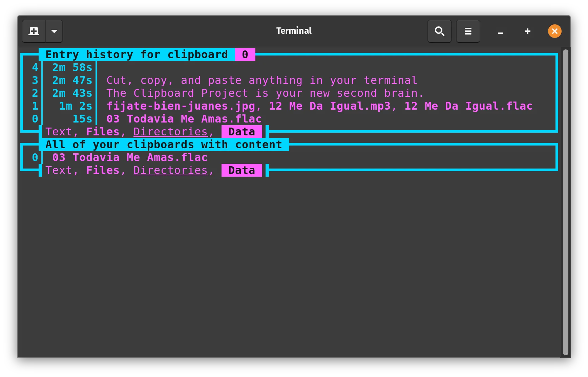Expand the new tab dropdown arrow
This screenshot has height=377, width=588.
coord(54,31)
